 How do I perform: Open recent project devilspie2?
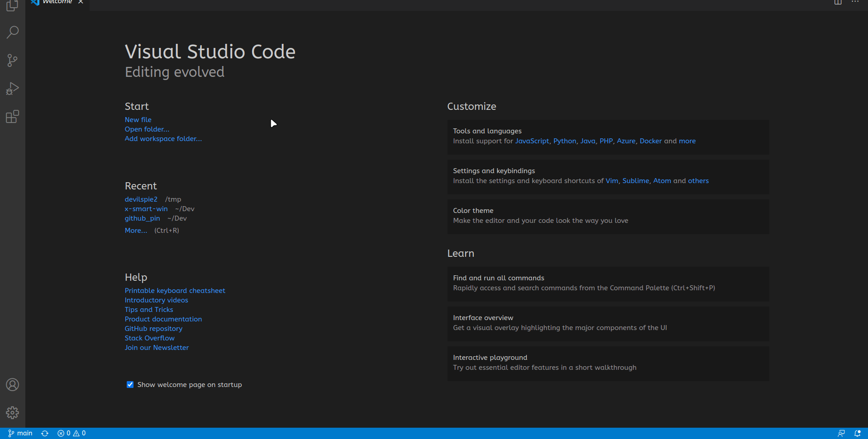click(141, 199)
